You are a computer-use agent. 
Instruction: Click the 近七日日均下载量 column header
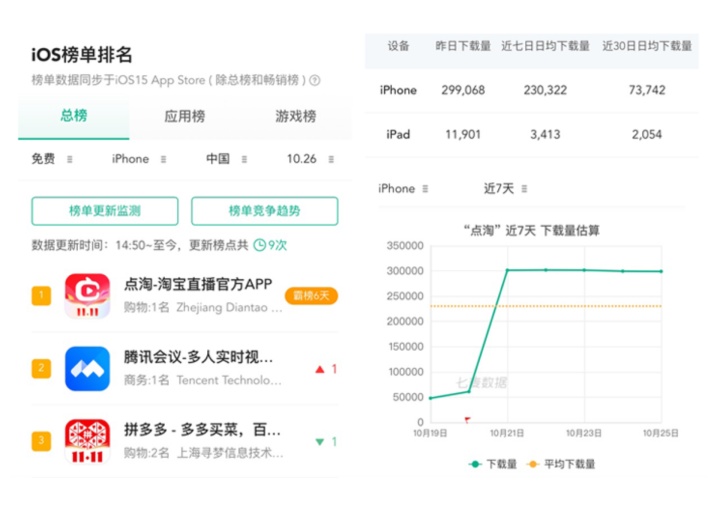click(546, 46)
